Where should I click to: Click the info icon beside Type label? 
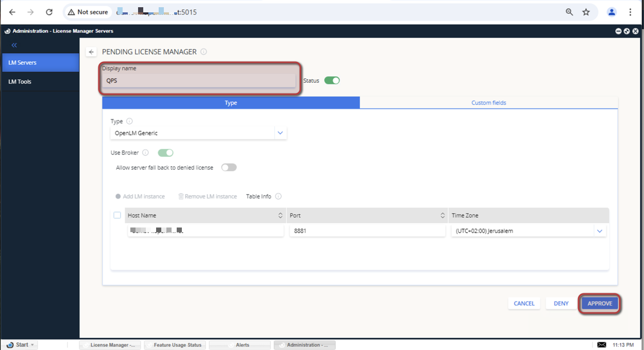[x=129, y=121]
